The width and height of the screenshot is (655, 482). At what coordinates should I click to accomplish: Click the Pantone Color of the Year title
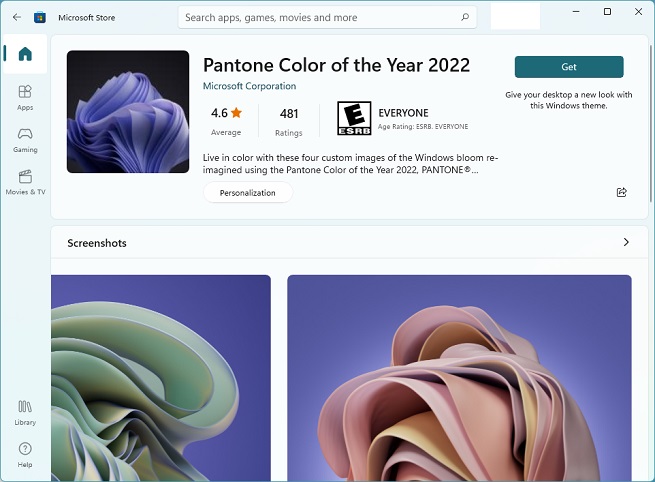pos(336,65)
